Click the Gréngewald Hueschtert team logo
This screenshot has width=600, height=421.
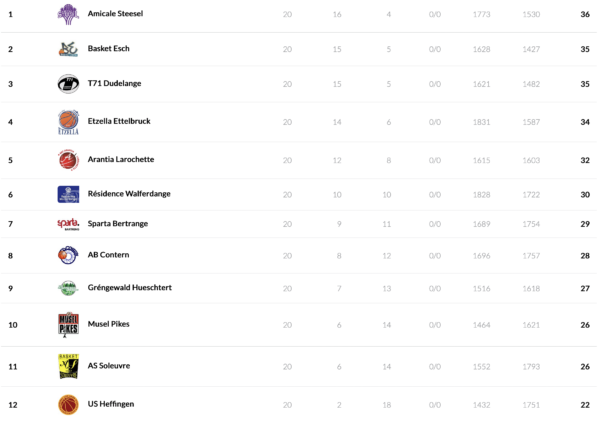click(x=68, y=288)
